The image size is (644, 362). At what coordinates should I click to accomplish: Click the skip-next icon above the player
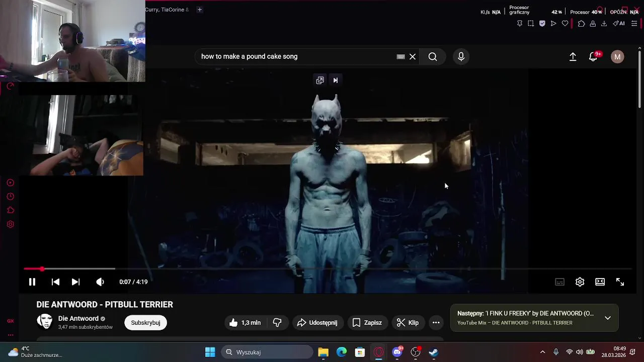pyautogui.click(x=336, y=80)
